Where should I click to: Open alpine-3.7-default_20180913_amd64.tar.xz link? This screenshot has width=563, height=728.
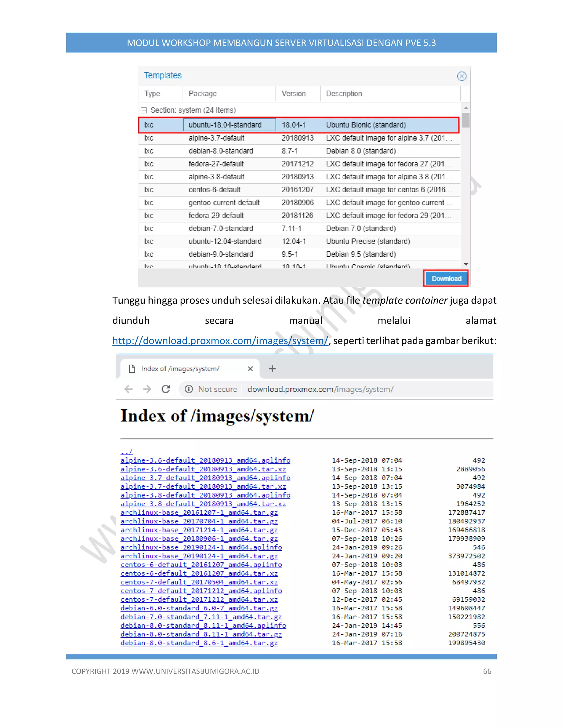click(203, 486)
